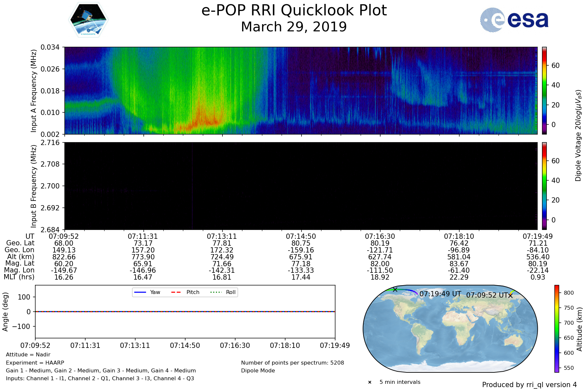The width and height of the screenshot is (588, 392).
Task: Click the green dotted Roll legend sample
Action: pos(216,292)
